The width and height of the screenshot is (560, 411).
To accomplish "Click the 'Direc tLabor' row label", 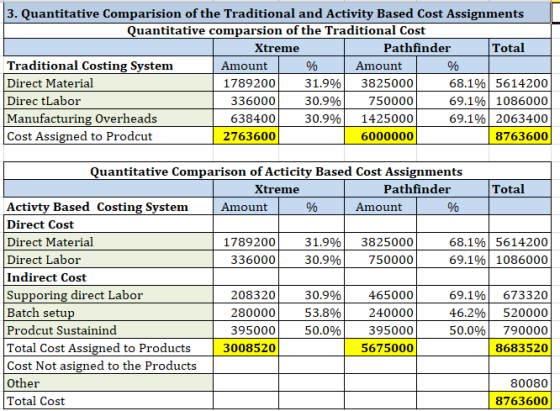I will point(109,101).
